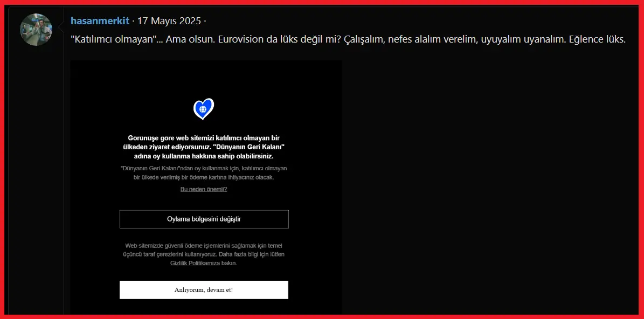
Task: Click the blue Eurovision heart logo
Action: click(204, 109)
